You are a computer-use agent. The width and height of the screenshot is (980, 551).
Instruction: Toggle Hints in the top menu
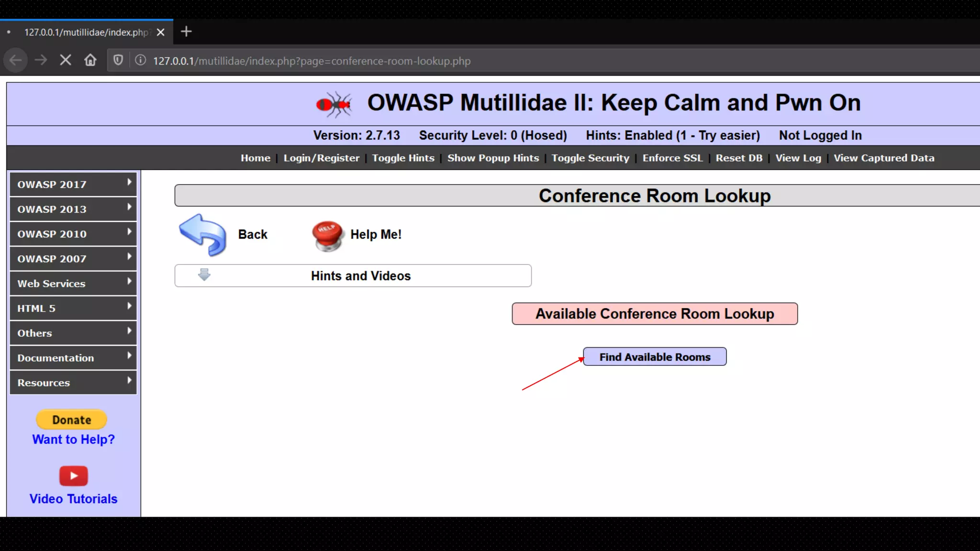pos(403,158)
